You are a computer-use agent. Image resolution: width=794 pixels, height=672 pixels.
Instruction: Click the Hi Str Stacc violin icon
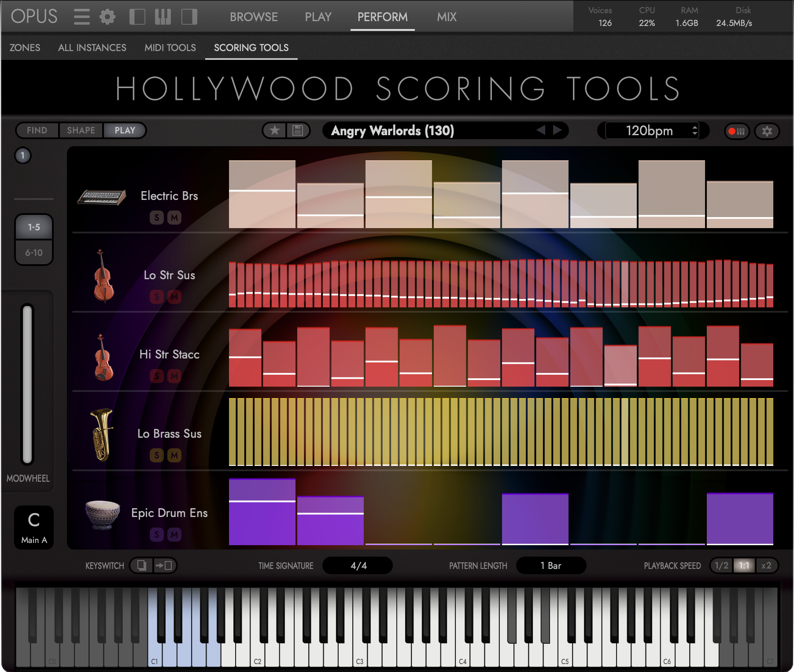(104, 358)
